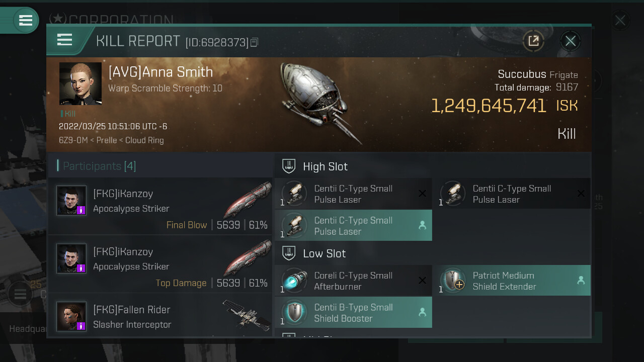View Anna Smith's character portrait
The width and height of the screenshot is (644, 362).
(x=80, y=83)
